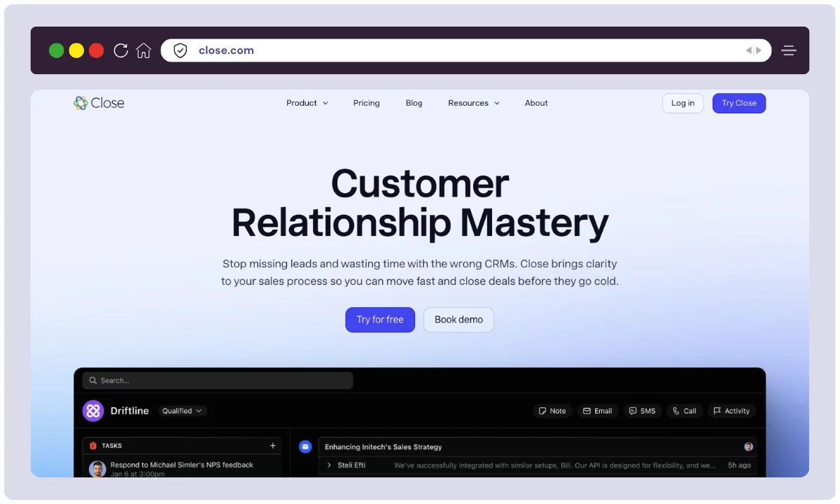Click the search magnifier icon in app
This screenshot has height=504, width=840.
[93, 381]
